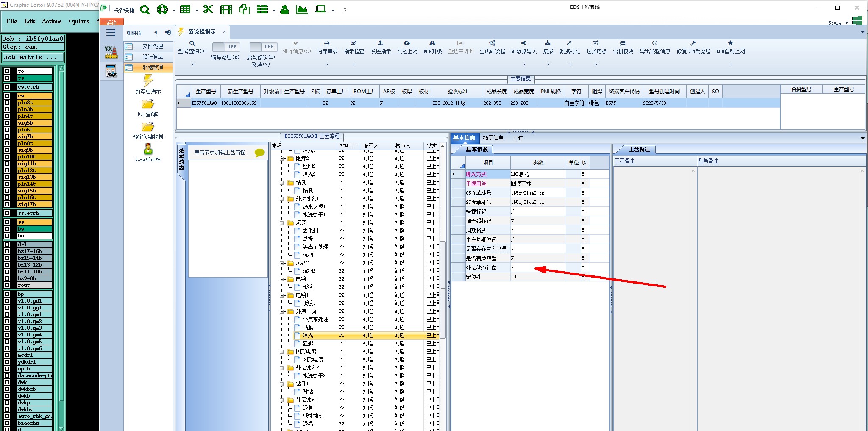Click the yellow comment bubble icon
This screenshot has height=431, width=868.
(260, 153)
